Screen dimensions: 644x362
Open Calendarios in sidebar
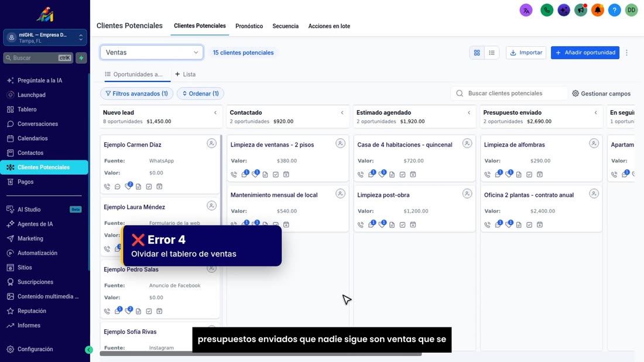(x=32, y=138)
